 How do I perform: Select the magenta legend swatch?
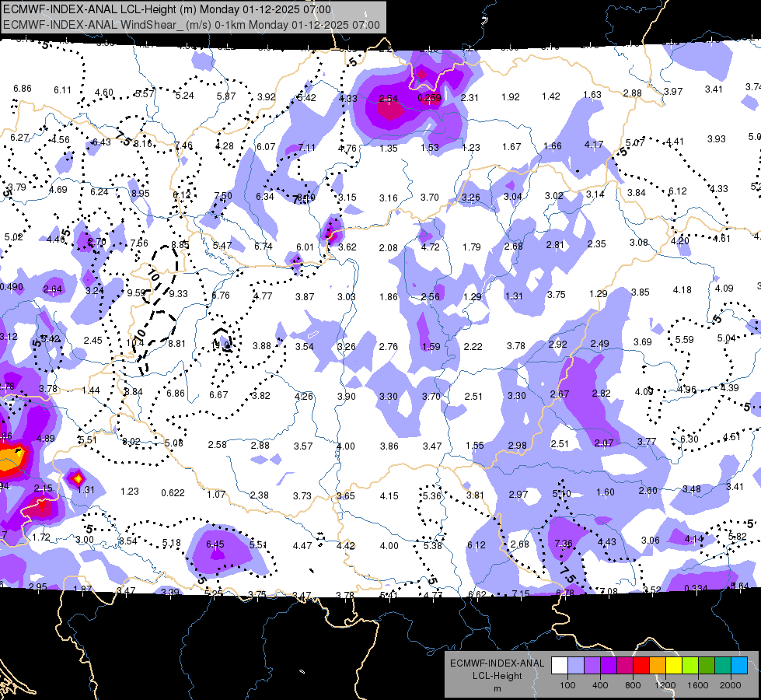[x=625, y=665]
